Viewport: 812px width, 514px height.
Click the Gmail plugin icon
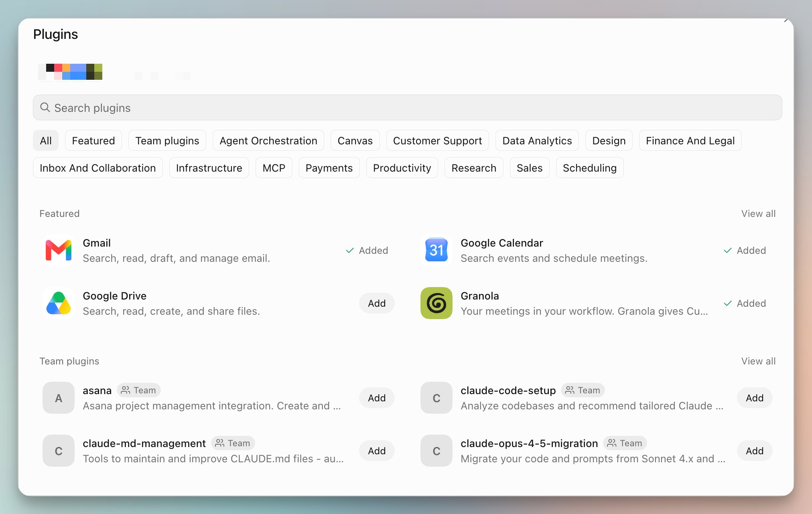(59, 250)
